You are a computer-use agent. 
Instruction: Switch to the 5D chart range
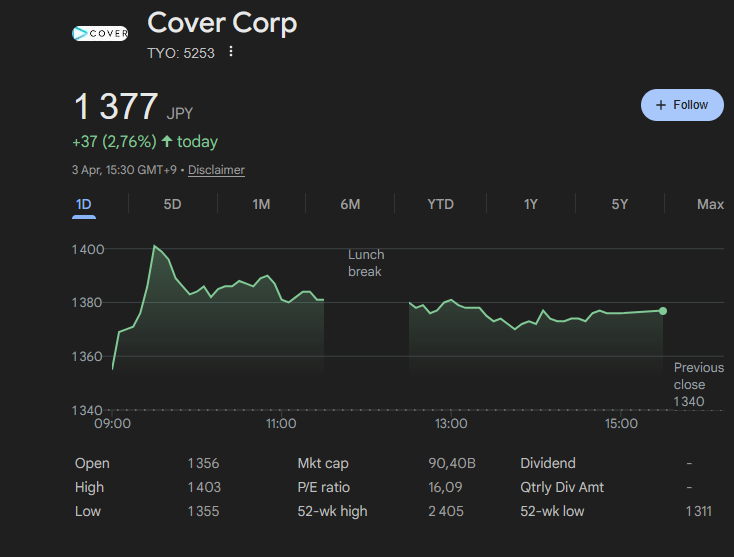172,205
